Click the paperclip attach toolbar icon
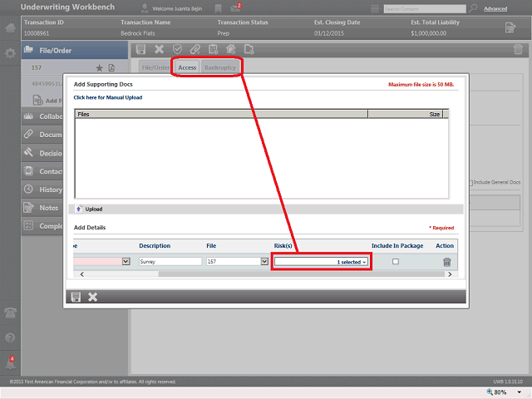This screenshot has width=532, height=399. point(195,50)
